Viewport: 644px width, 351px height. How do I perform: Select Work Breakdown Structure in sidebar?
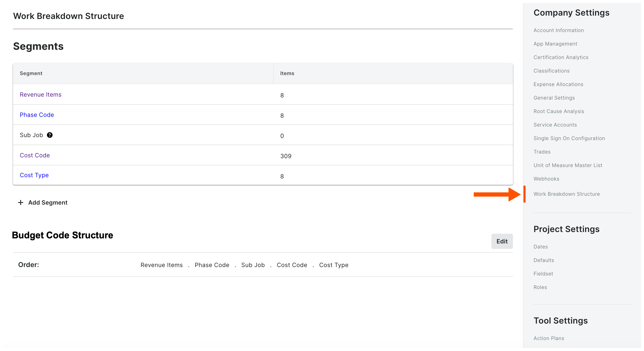566,194
